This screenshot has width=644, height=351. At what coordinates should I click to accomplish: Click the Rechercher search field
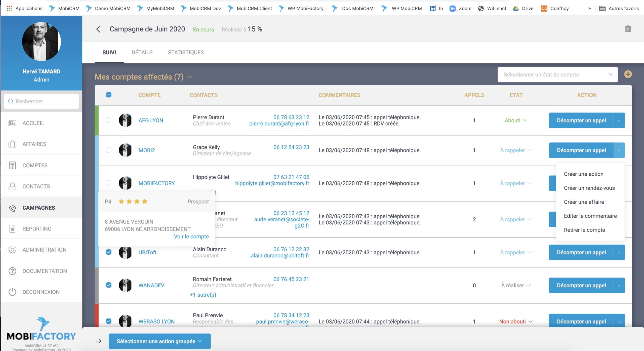pyautogui.click(x=42, y=101)
